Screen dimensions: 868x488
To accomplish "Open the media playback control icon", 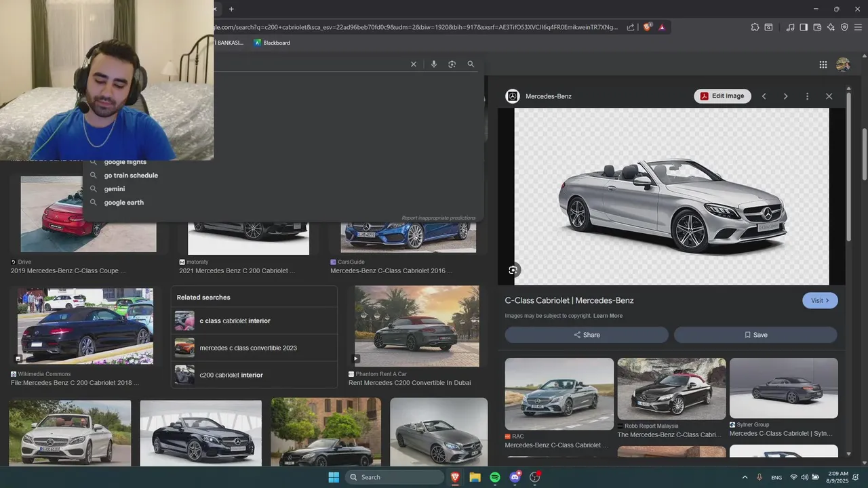I will coord(790,27).
